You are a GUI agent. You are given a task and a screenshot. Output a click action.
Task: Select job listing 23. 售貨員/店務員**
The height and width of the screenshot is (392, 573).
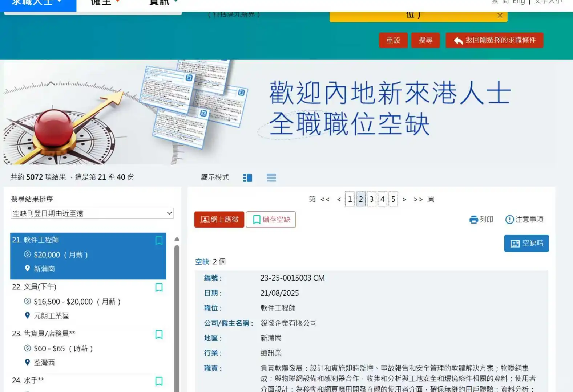click(88, 350)
